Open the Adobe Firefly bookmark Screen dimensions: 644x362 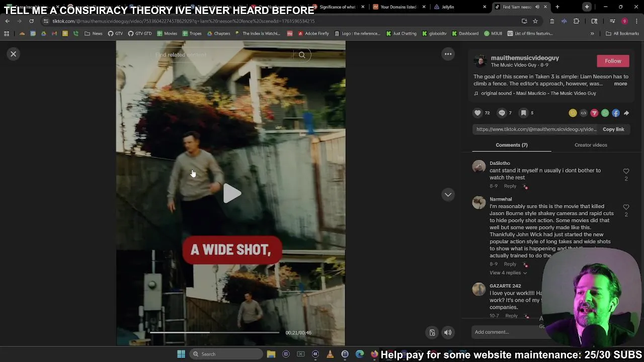click(x=313, y=34)
